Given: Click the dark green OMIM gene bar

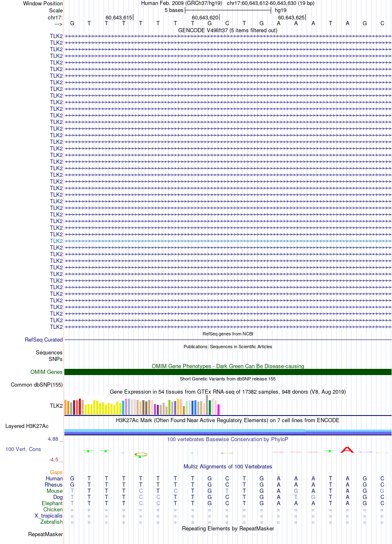Looking at the screenshot, I should [228, 372].
